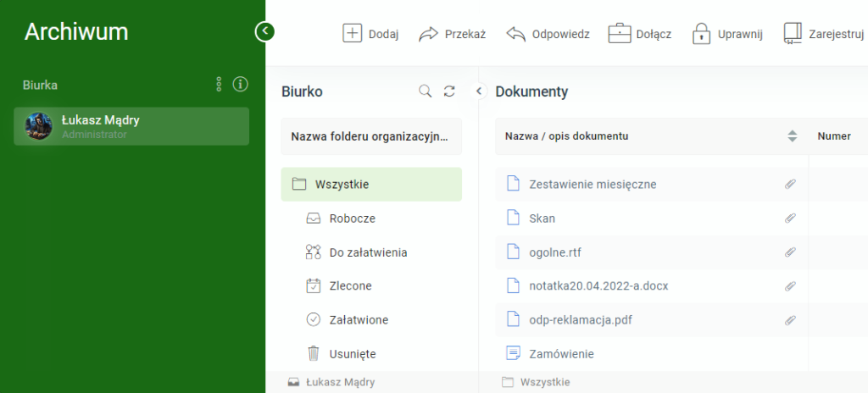The width and height of the screenshot is (868, 393).
Task: Click attachment paperclip for Skan
Action: pyautogui.click(x=791, y=218)
